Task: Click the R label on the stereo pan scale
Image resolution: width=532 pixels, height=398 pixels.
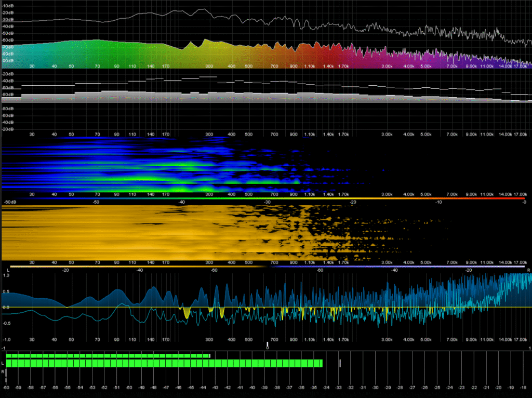Action: [x=528, y=270]
